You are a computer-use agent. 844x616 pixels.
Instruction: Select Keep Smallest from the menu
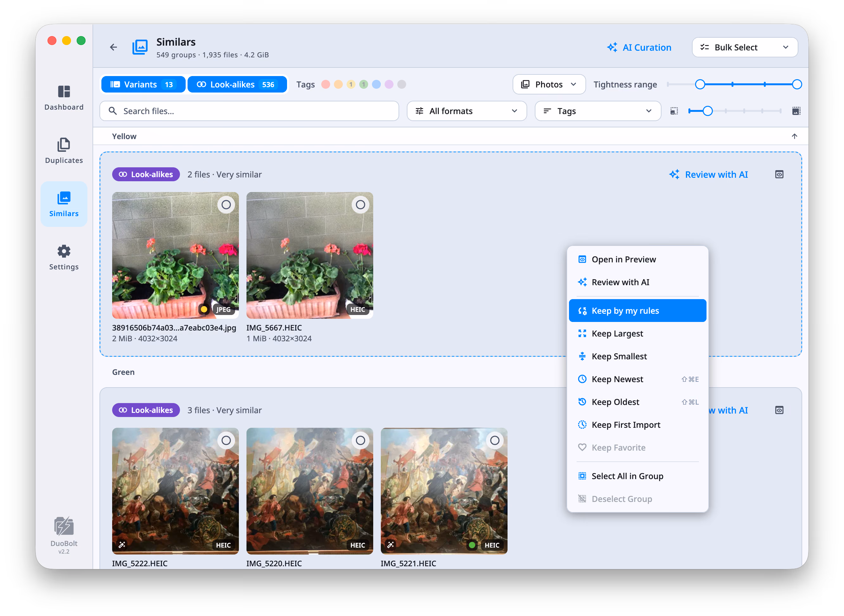tap(637, 356)
